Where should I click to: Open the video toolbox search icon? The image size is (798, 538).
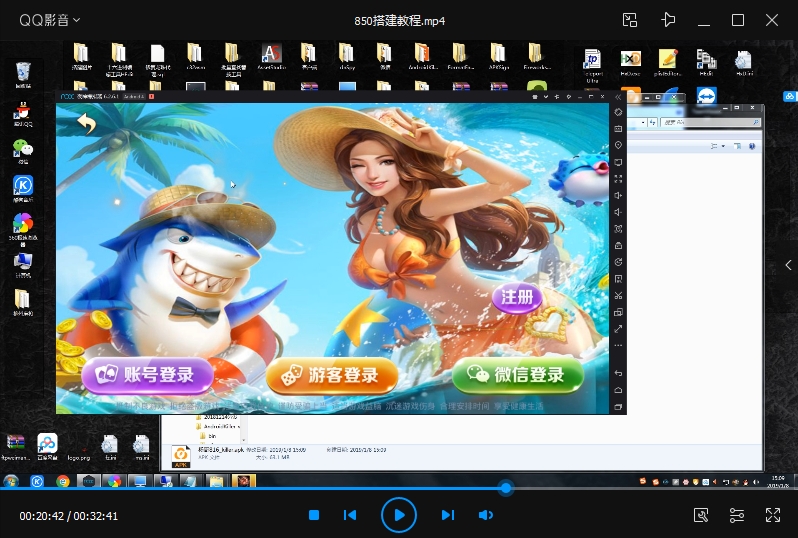point(701,515)
